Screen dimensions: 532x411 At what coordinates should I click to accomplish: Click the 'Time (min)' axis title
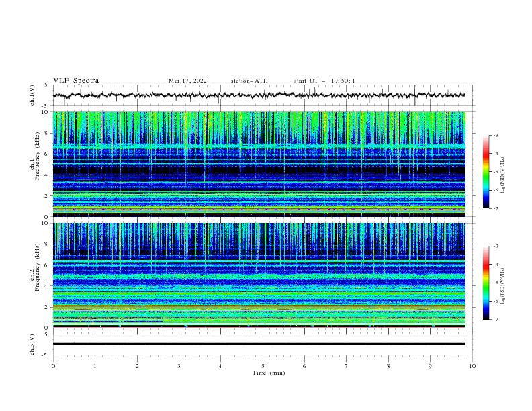click(x=269, y=373)
